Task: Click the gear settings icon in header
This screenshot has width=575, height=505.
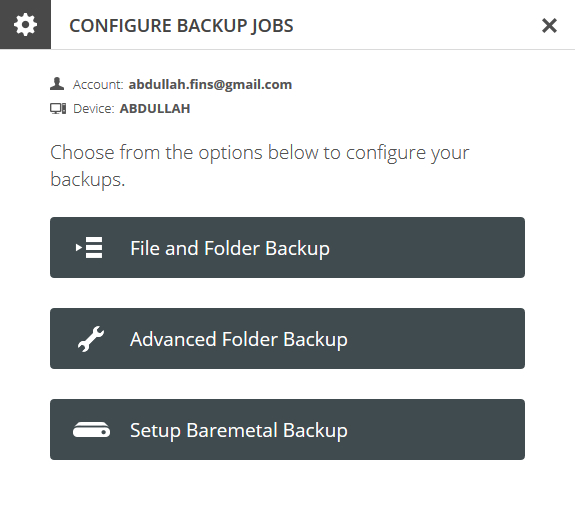Action: [25, 25]
